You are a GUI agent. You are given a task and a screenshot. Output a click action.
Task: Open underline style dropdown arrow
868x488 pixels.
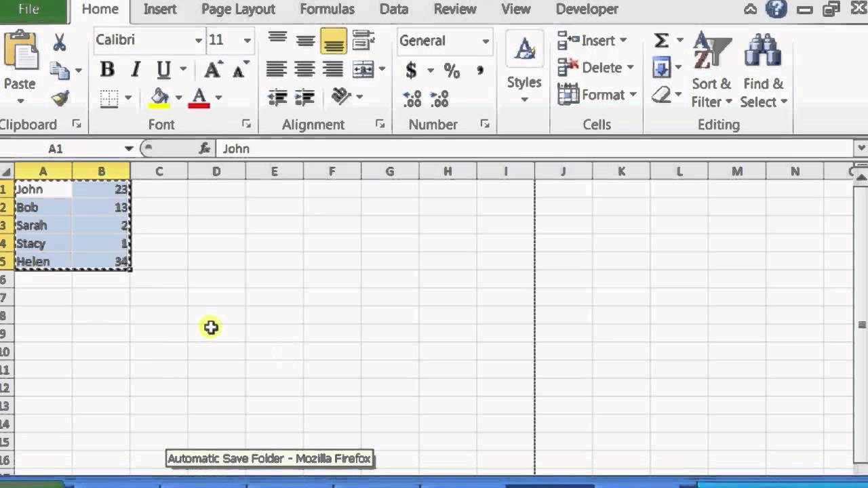183,69
